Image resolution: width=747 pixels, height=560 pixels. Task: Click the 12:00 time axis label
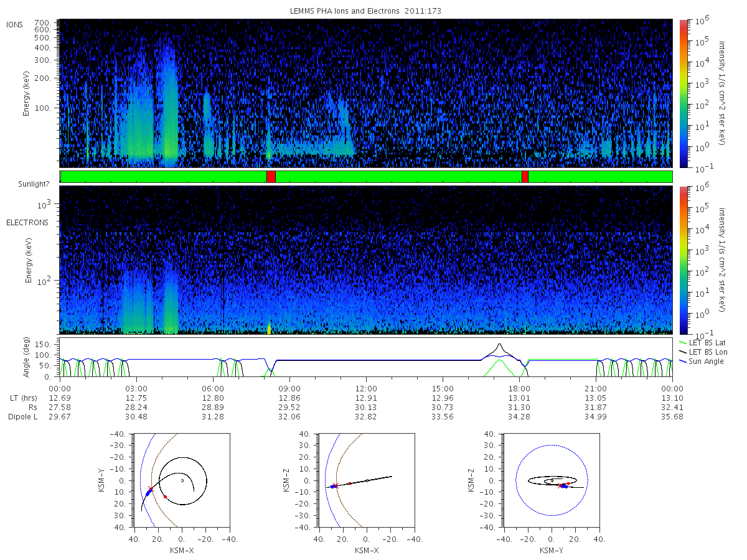(x=366, y=389)
